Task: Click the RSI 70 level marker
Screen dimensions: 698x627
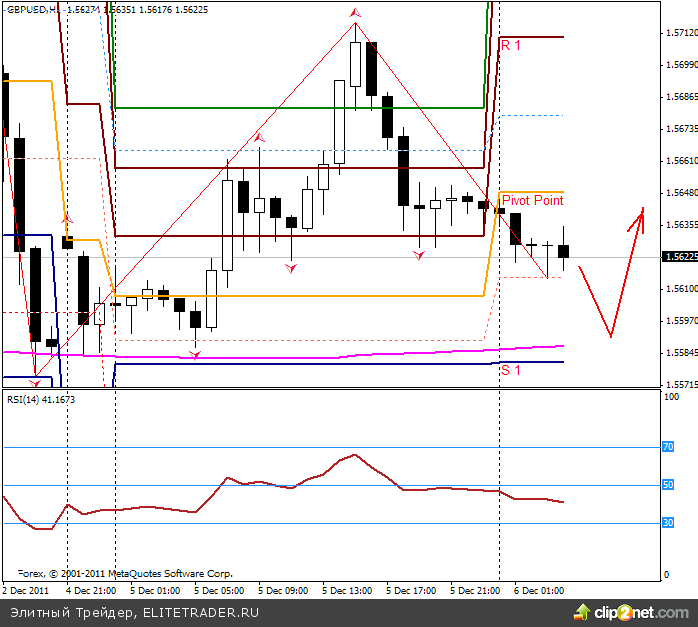Action: click(668, 447)
